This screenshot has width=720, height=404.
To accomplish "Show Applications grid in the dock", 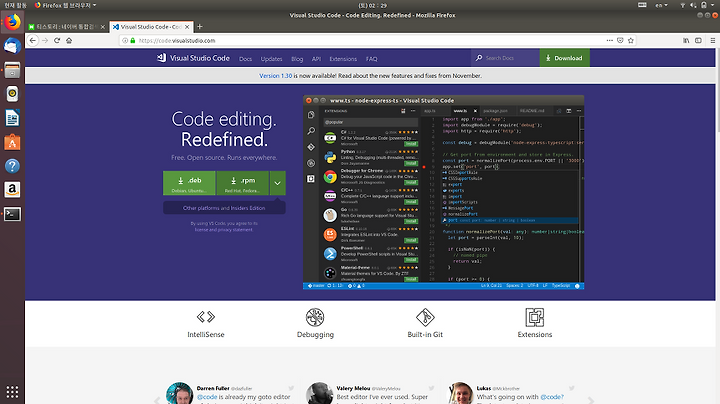I will (x=12, y=392).
